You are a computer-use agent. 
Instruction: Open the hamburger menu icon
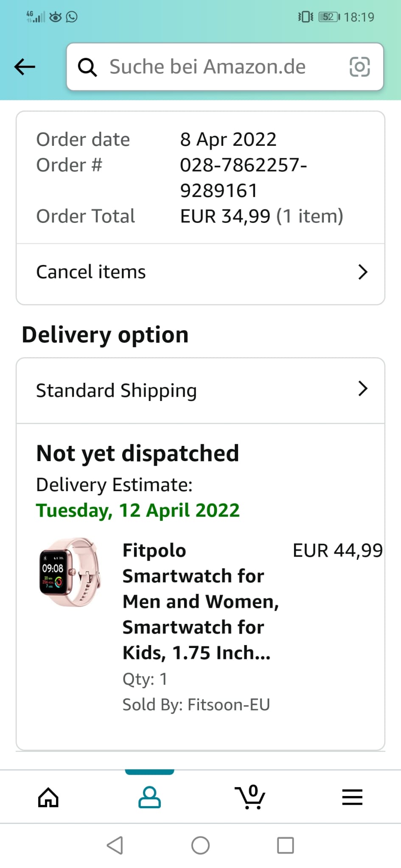point(352,798)
